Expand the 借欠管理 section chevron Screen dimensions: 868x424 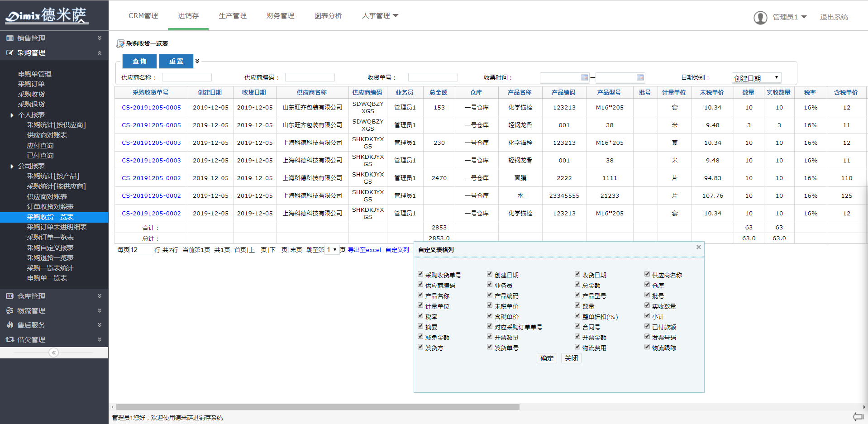[100, 339]
